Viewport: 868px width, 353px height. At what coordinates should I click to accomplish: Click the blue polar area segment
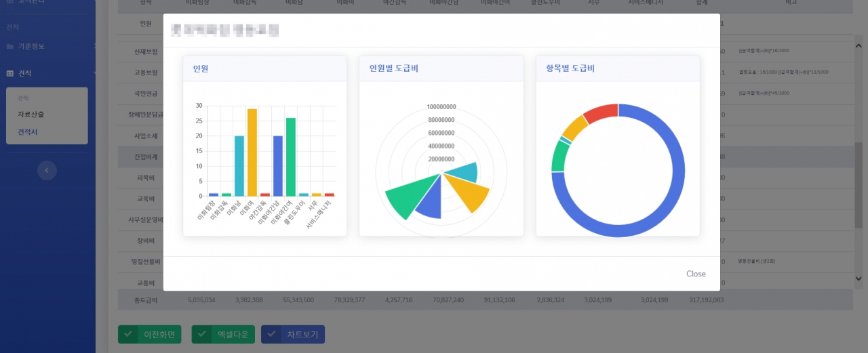430,201
